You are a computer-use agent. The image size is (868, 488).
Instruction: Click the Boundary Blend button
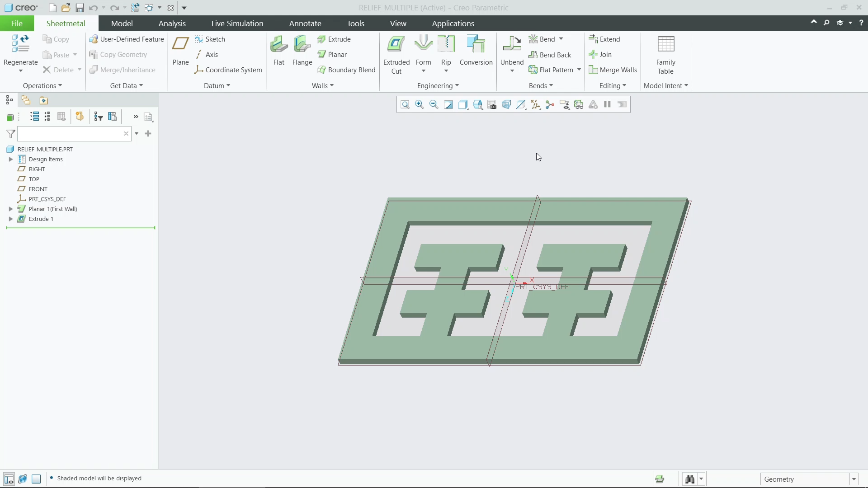coord(346,70)
